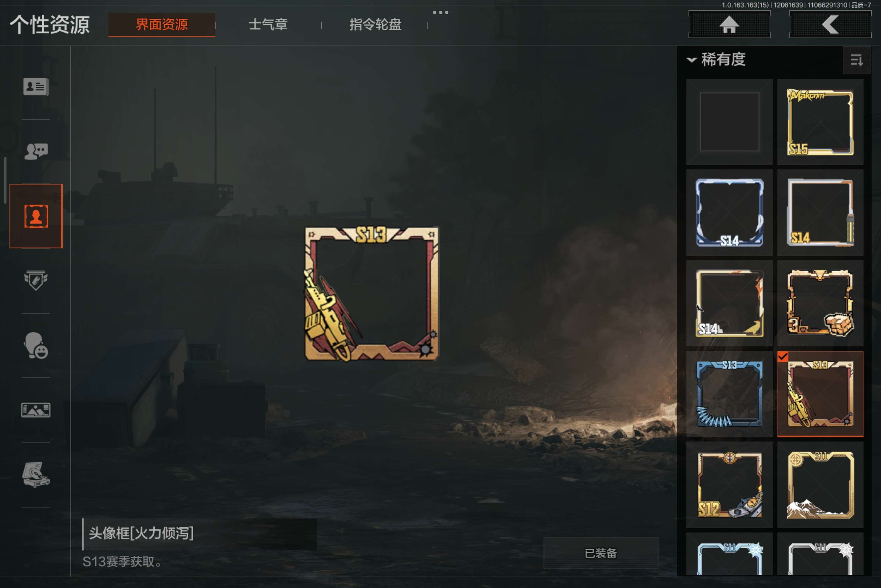
Task: Click the checked S13 gold gun frame
Action: 820,394
